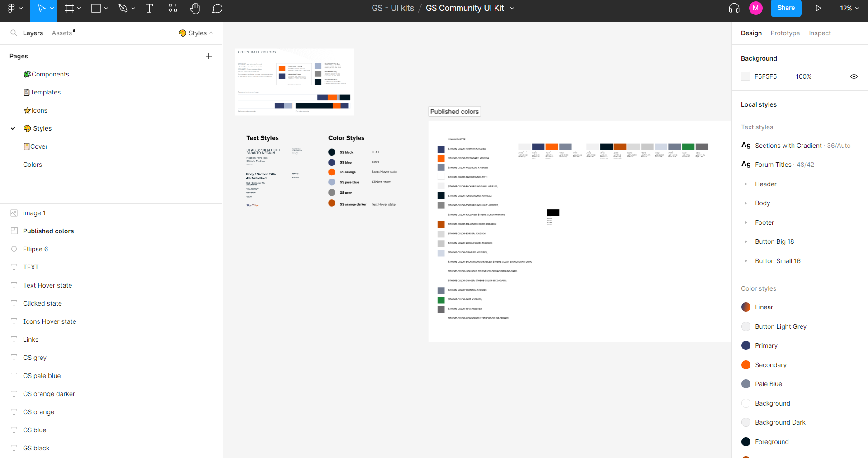Open the 12% zoom dropdown
This screenshot has height=458, width=868.
coord(849,8)
